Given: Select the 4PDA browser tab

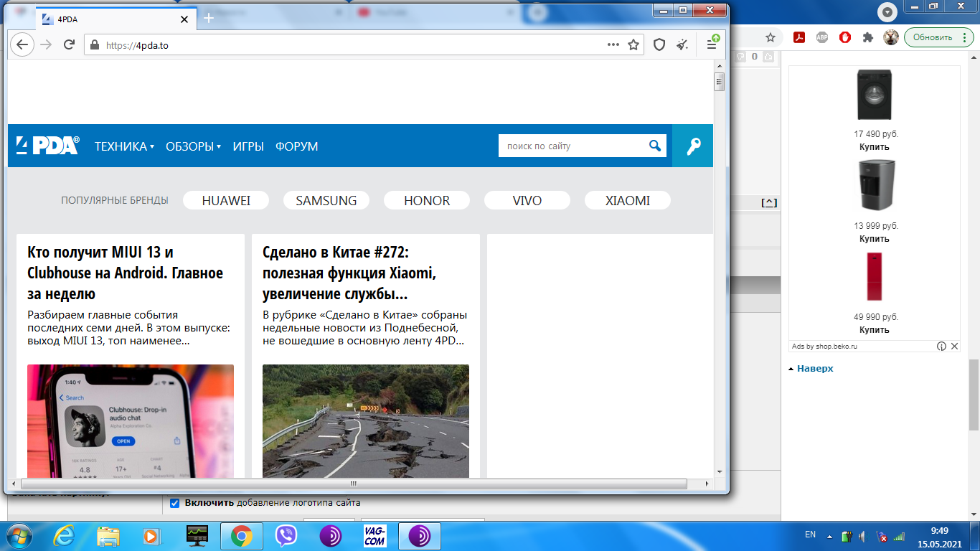Looking at the screenshot, I should click(115, 19).
